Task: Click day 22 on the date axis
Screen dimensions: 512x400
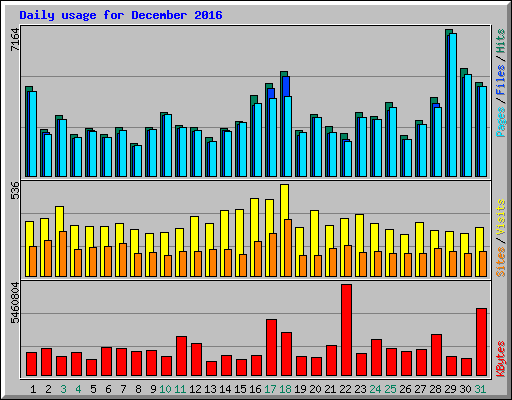Action: point(345,389)
